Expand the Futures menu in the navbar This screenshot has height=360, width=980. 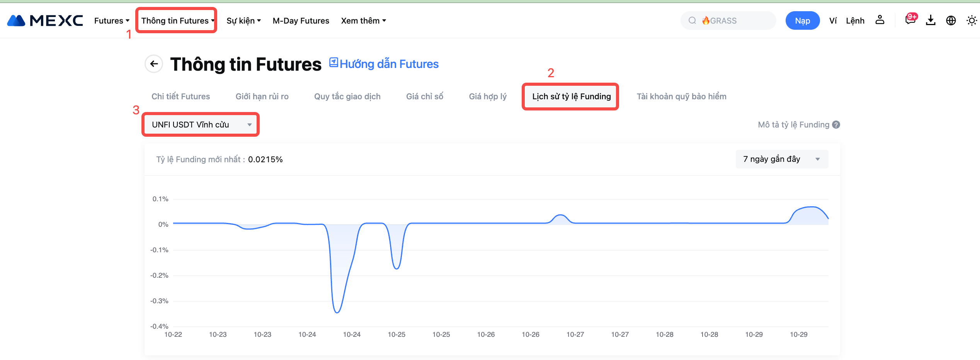111,20
